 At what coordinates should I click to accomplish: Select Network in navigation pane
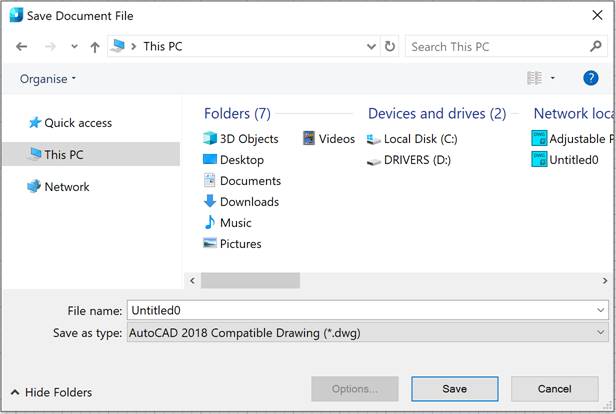66,187
